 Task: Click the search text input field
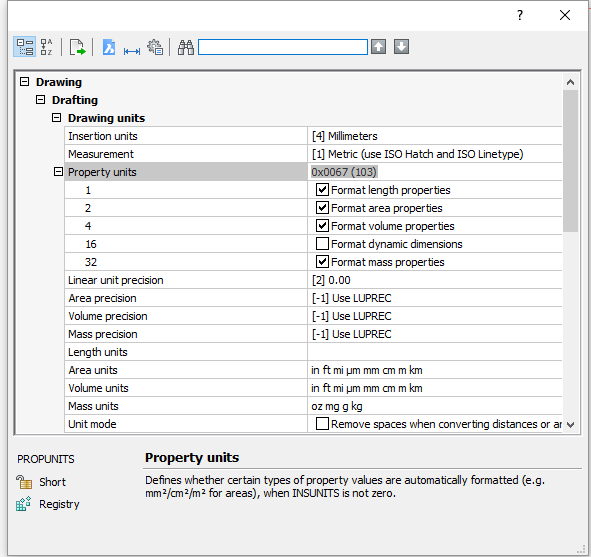pyautogui.click(x=283, y=47)
